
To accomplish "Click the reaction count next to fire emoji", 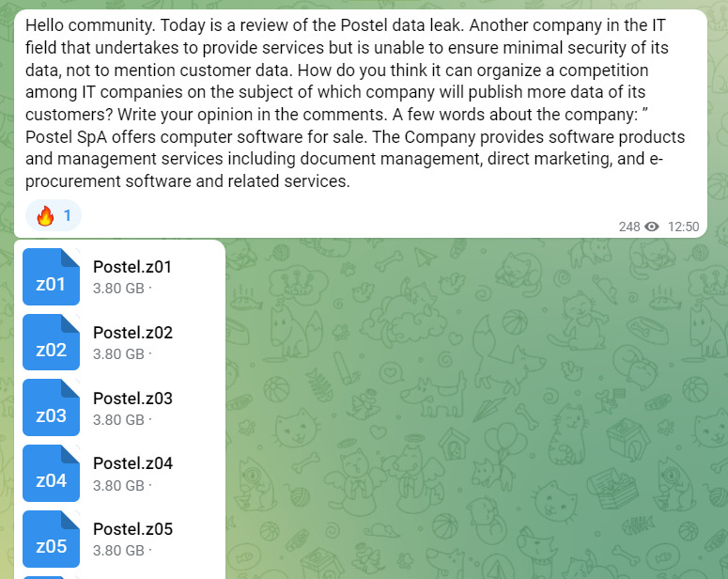I will click(x=68, y=216).
